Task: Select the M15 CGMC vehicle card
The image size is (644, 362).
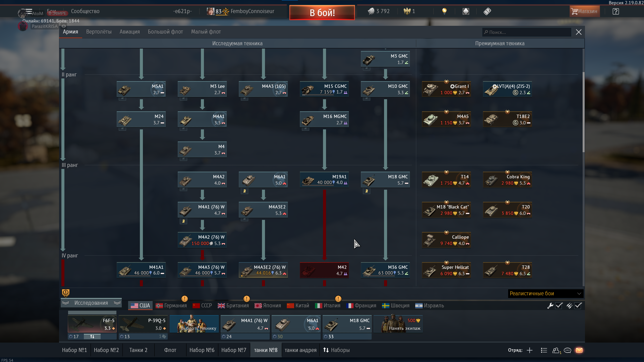Action: tap(324, 89)
